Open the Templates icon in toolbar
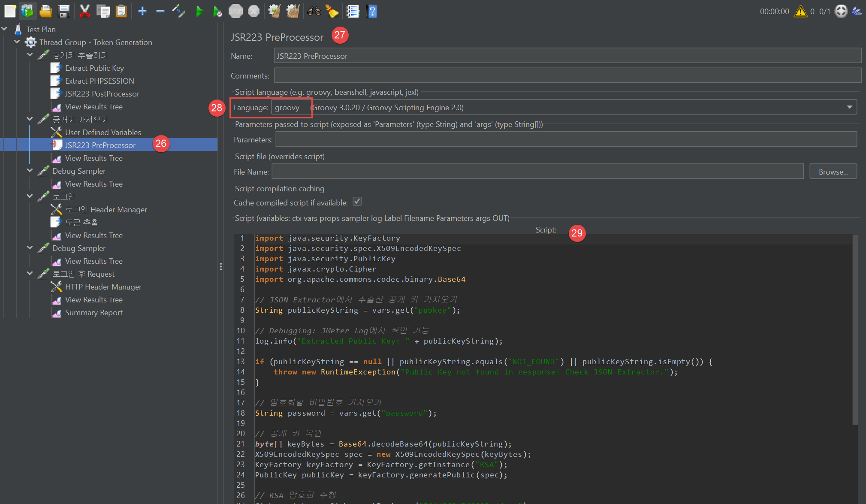Viewport: 866px width, 504px height. pyautogui.click(x=27, y=11)
